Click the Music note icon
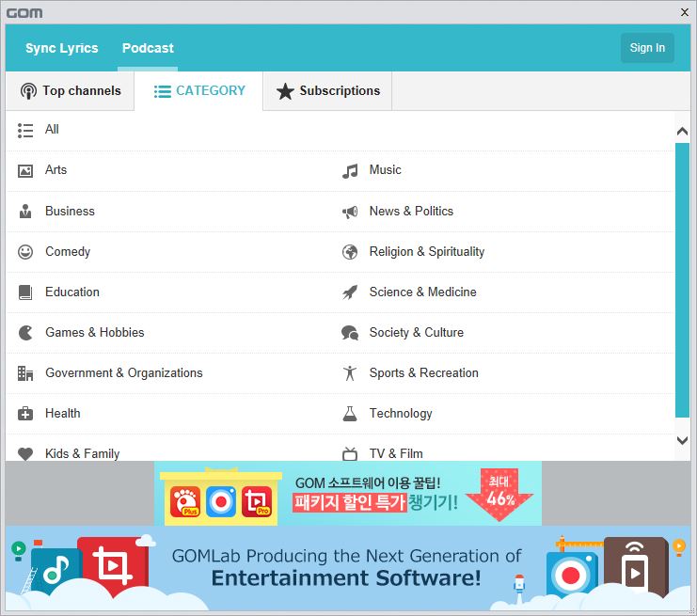Viewport: 697px width, 616px height. click(x=350, y=171)
